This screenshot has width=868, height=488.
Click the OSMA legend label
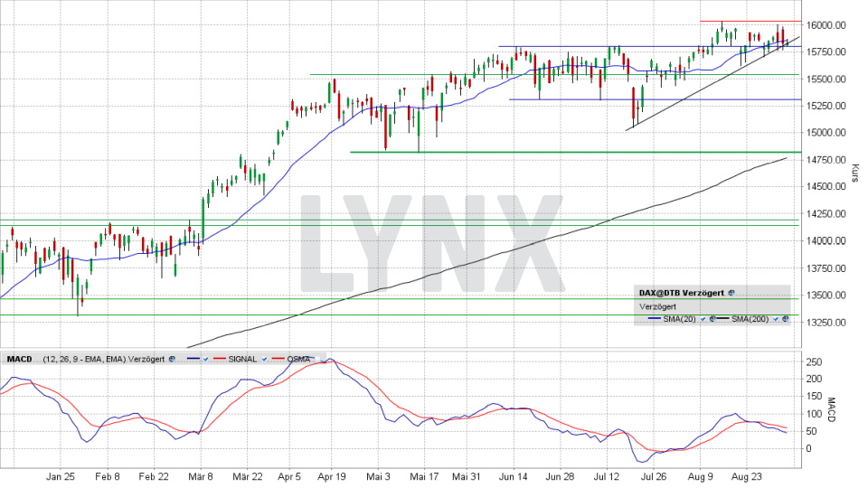[x=298, y=359]
